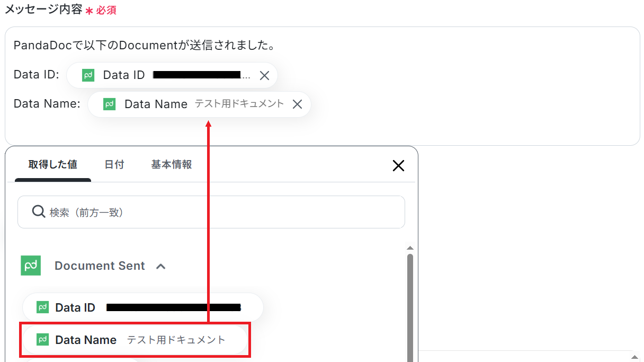Click the Document Sent group header
The image size is (644, 362).
100,266
